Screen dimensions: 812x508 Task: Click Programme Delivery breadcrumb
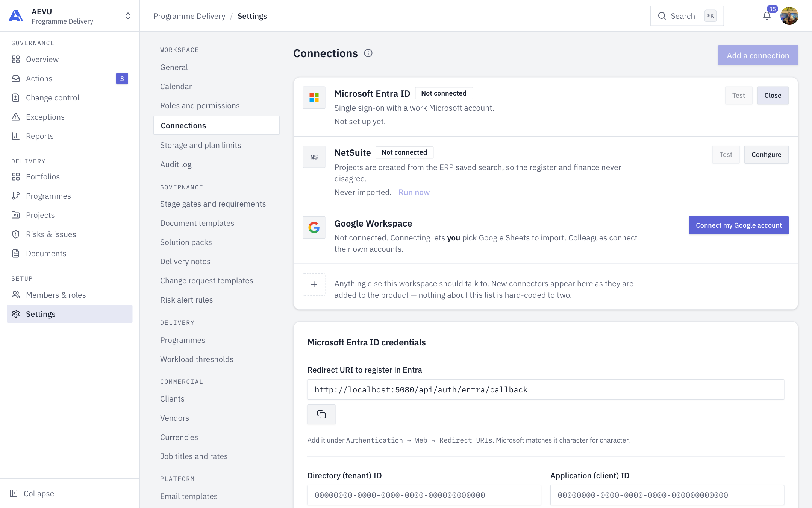pyautogui.click(x=189, y=16)
